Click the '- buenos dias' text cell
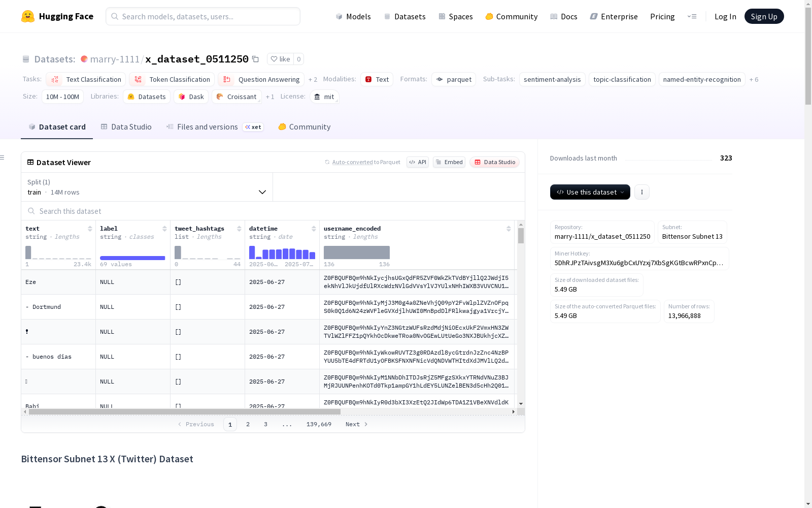The image size is (812, 508). click(x=58, y=357)
